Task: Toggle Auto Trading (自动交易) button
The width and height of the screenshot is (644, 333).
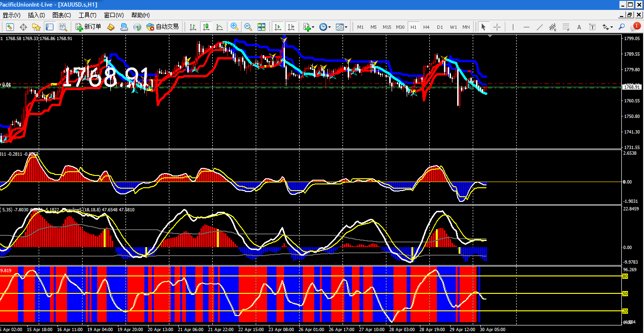Action: point(162,27)
